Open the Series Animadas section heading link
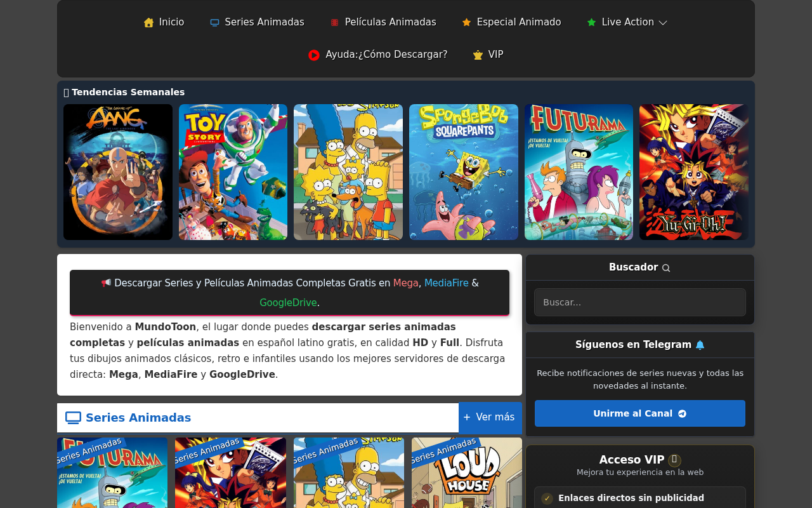812x508 pixels. [x=138, y=418]
